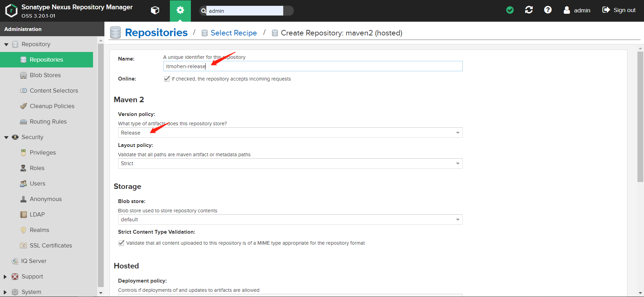This screenshot has width=644, height=297.
Task: Click the Sign out arrow icon
Action: pos(606,10)
